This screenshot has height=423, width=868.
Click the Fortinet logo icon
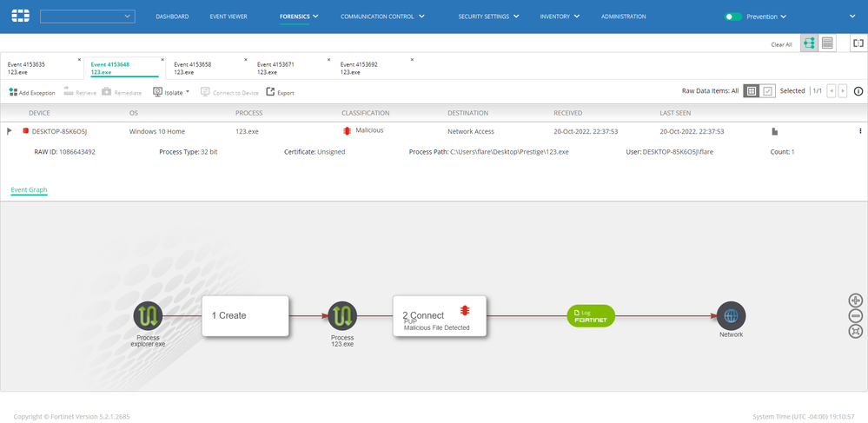point(20,16)
